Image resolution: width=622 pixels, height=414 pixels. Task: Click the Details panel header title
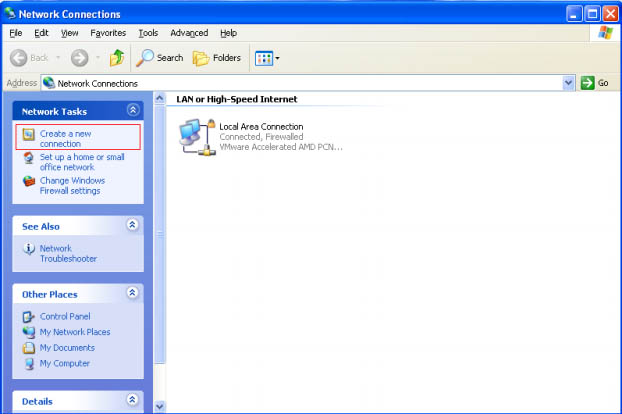click(x=37, y=402)
